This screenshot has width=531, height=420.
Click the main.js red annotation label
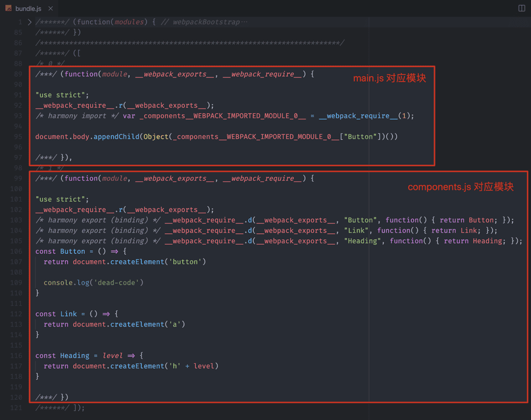coord(389,78)
